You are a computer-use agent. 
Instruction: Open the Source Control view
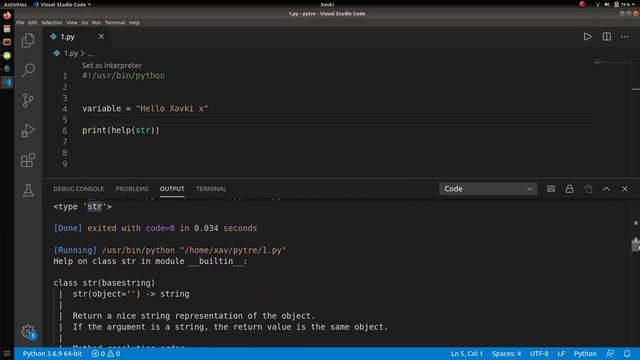(28, 100)
